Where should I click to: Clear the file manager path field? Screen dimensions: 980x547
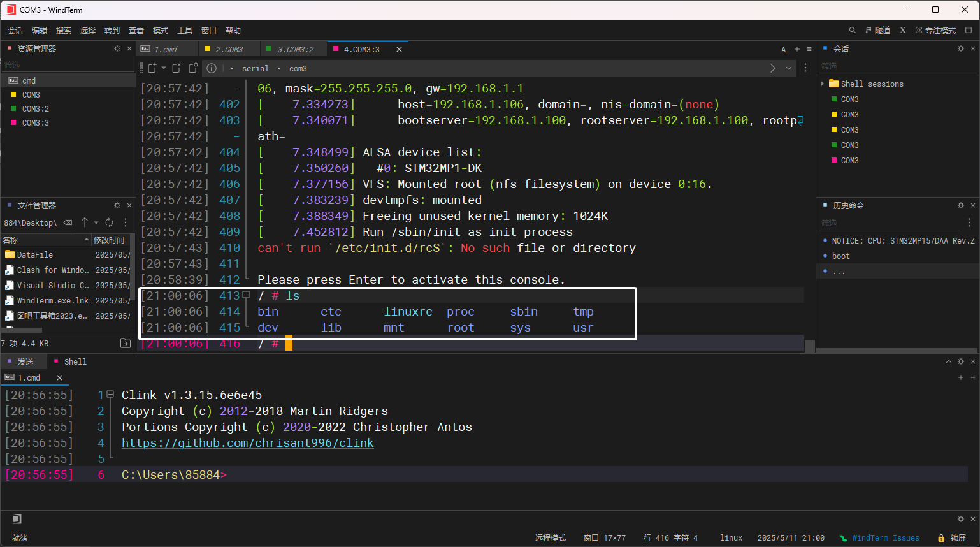click(x=68, y=222)
